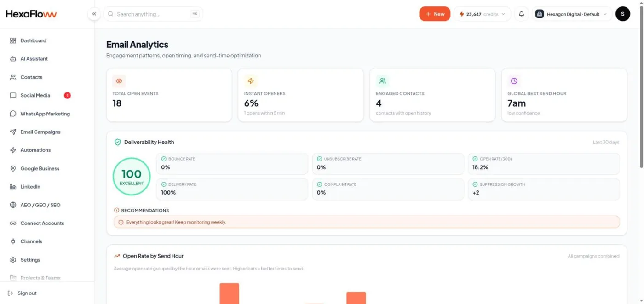Click the Google Business map pin icon
This screenshot has width=644, height=304.
tap(13, 168)
